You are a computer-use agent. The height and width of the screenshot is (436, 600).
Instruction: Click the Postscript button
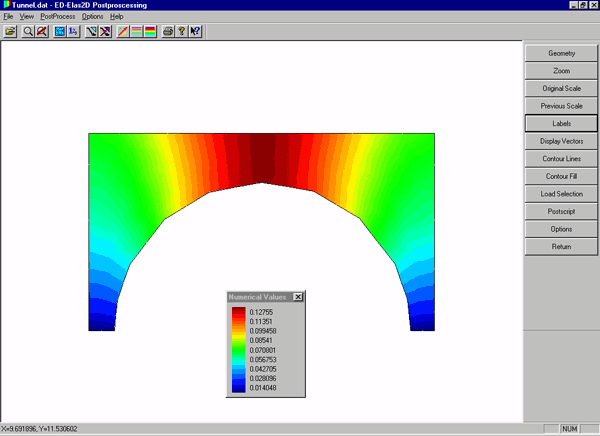click(561, 212)
